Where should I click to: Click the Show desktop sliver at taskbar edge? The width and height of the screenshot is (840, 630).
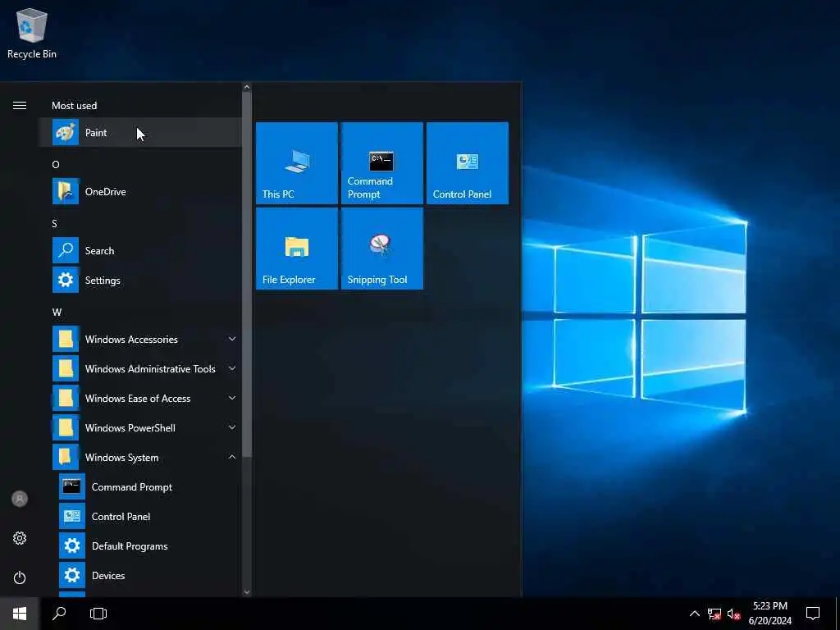pos(838,614)
